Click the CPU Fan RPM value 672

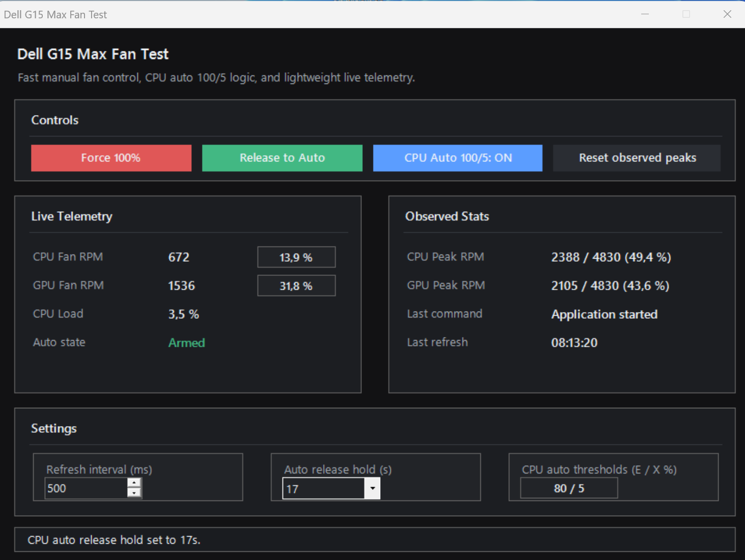pos(179,257)
